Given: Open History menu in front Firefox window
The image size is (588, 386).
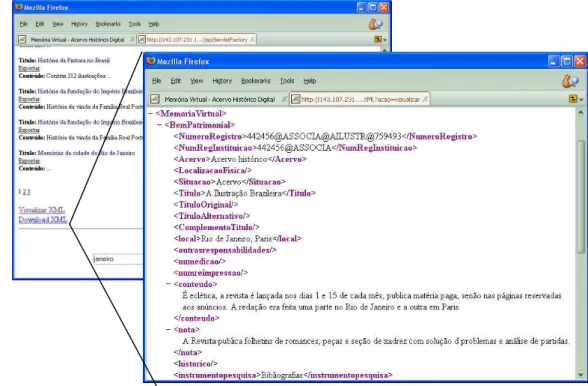Looking at the screenshot, I should click(x=222, y=81).
